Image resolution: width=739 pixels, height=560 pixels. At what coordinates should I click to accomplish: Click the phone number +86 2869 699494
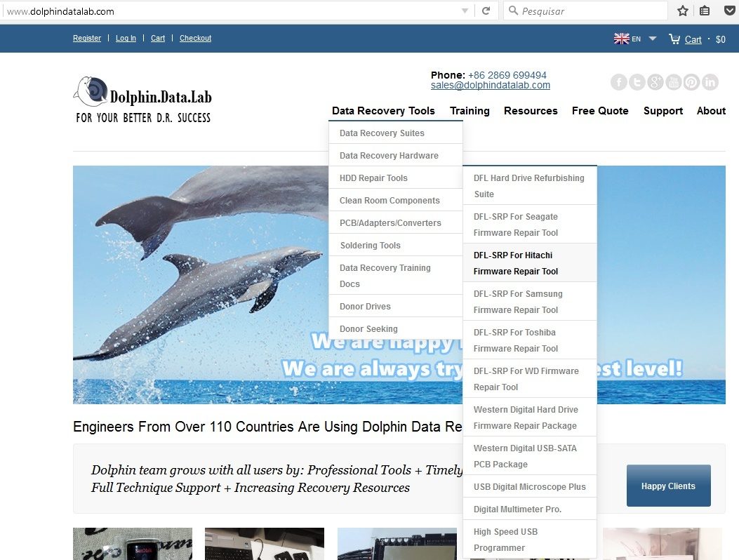[x=507, y=75]
